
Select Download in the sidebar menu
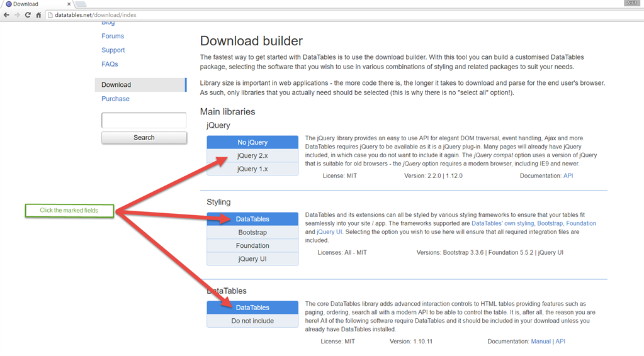(140, 84)
